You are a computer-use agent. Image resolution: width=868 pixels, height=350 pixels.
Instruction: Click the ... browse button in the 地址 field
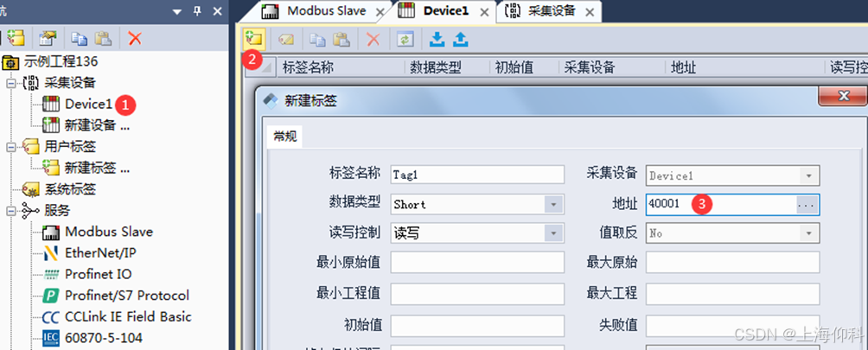[807, 205]
